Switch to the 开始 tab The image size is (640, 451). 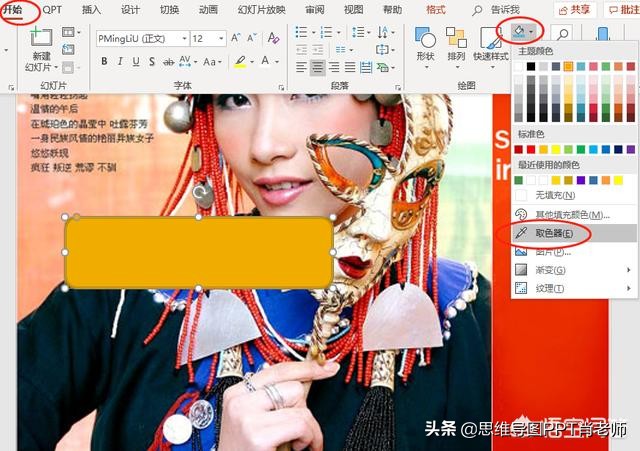pyautogui.click(x=12, y=10)
